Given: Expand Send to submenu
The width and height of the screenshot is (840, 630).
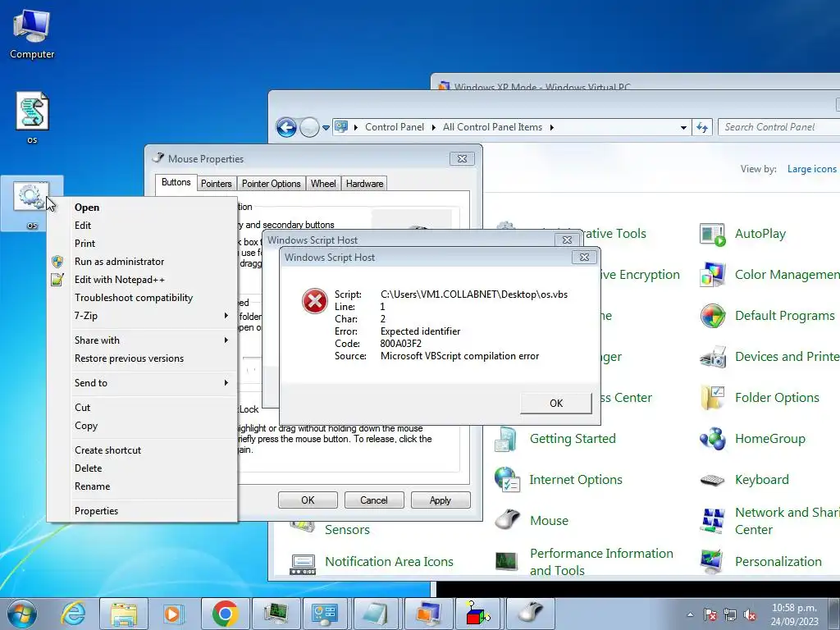Looking at the screenshot, I should (226, 382).
